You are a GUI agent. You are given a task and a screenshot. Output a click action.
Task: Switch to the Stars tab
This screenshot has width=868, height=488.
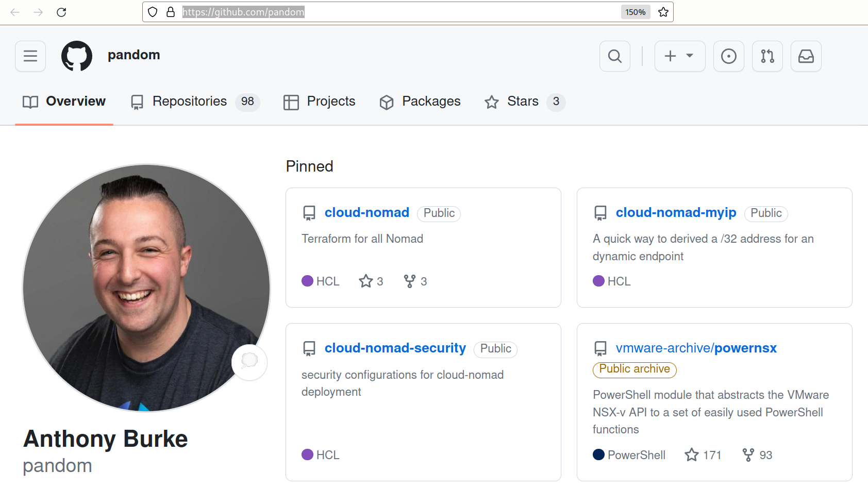point(525,102)
